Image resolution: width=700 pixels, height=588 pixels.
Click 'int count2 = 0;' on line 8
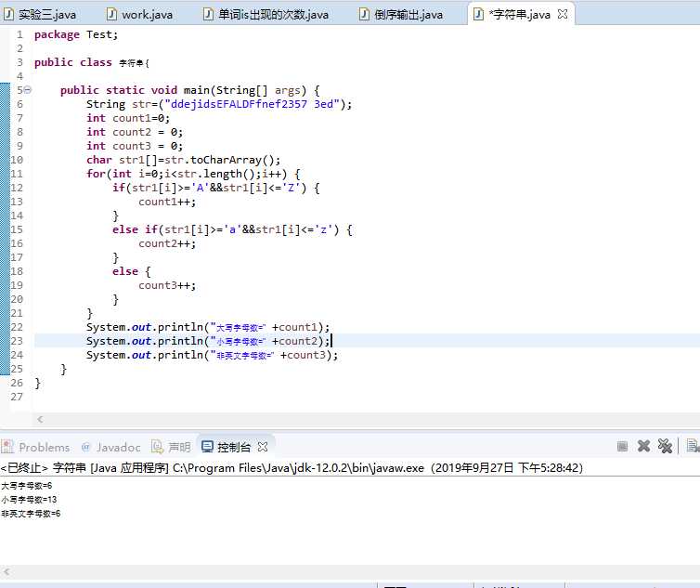(x=135, y=132)
